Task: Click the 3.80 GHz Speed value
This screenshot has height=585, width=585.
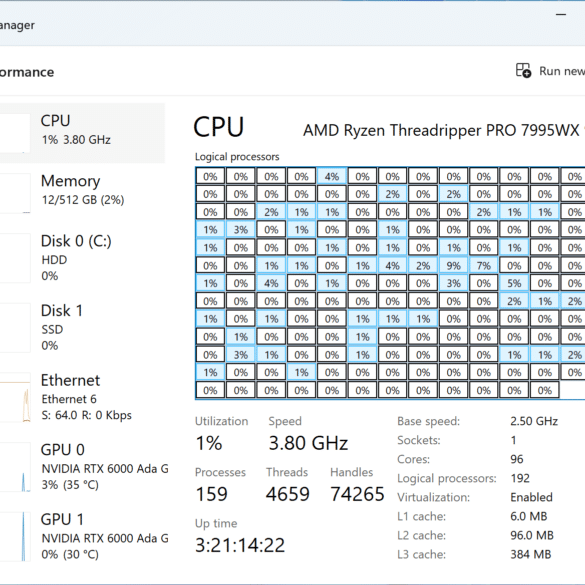Action: 308,443
